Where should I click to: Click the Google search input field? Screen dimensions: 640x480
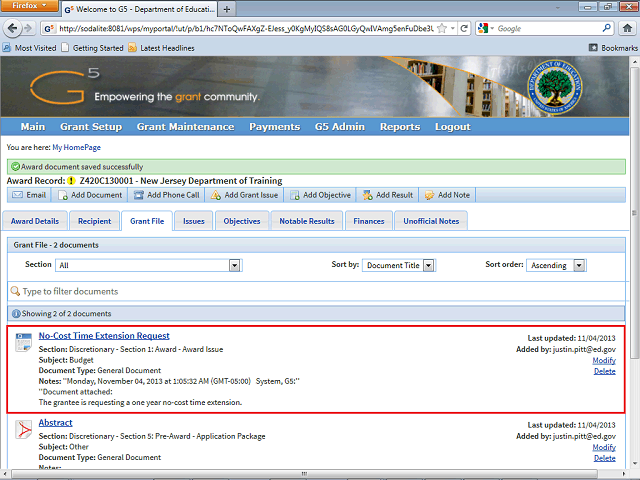[x=548, y=28]
